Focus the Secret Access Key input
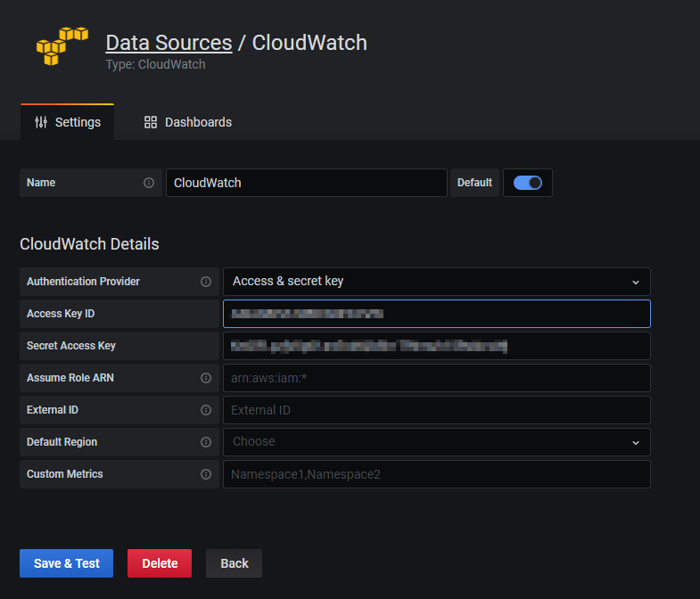Screen dimensions: 700x599 click(437, 346)
